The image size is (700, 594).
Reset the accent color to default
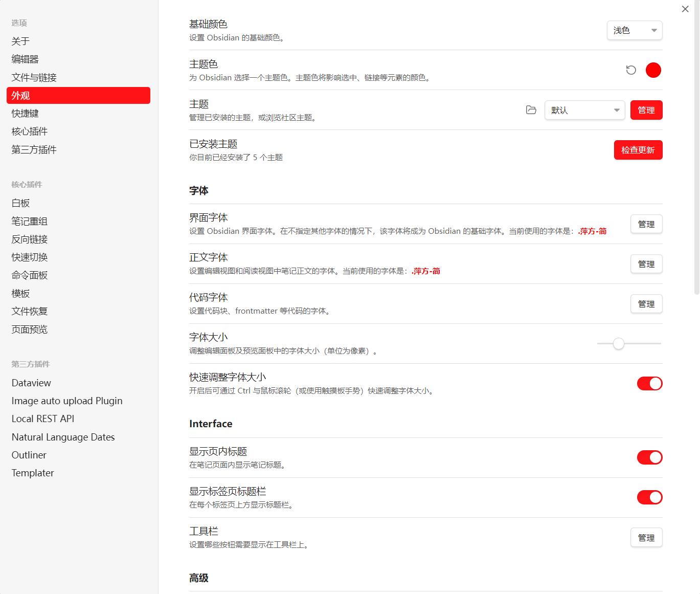[x=631, y=70]
